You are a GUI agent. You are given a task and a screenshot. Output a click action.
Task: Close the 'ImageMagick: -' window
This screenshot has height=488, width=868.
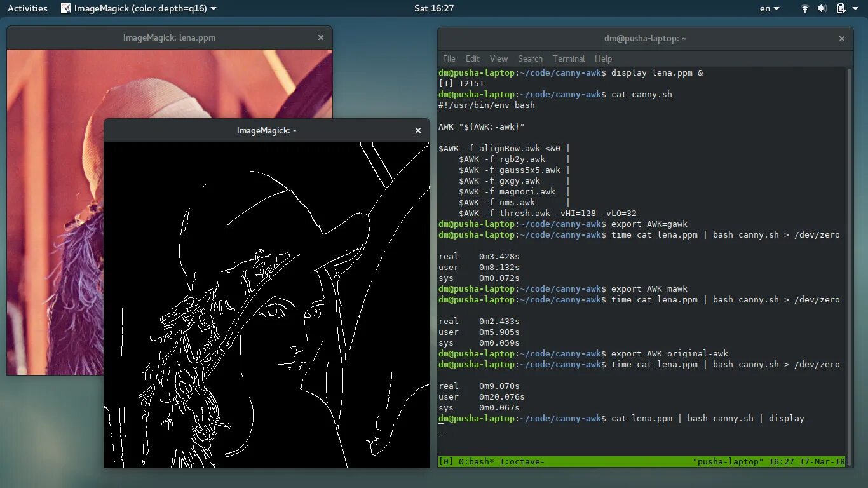[418, 130]
